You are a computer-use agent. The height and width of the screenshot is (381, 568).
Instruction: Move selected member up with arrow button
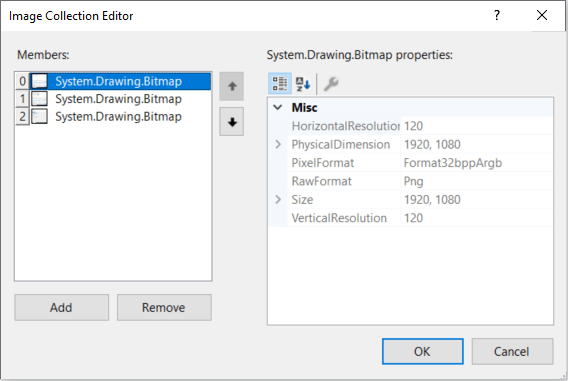231,86
